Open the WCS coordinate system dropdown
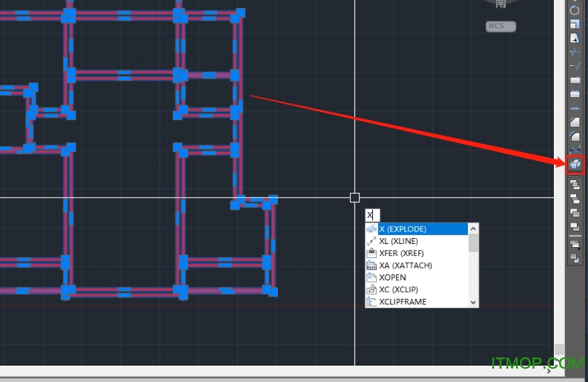 501,26
